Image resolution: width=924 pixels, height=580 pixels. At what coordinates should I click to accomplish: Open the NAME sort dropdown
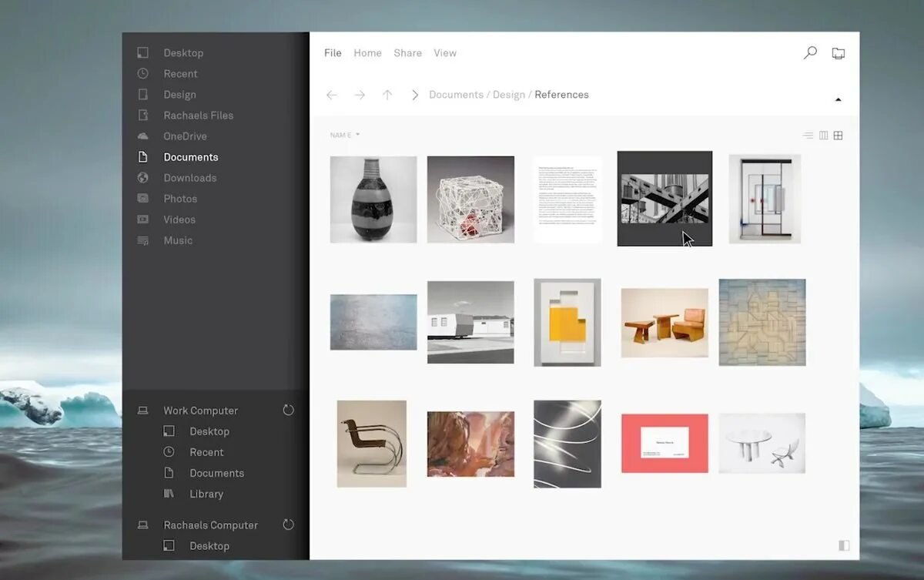(x=345, y=136)
